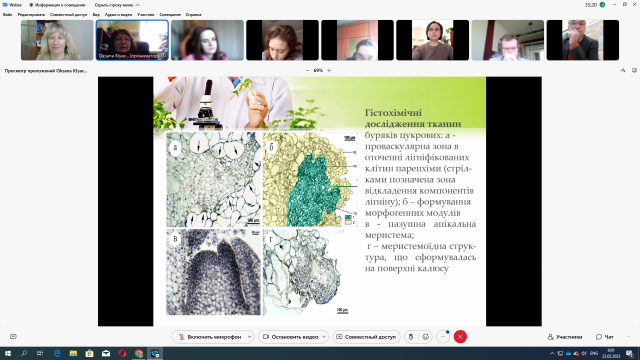The height and width of the screenshot is (360, 640).
Task: Click Остановить видео button
Action: (x=290, y=337)
